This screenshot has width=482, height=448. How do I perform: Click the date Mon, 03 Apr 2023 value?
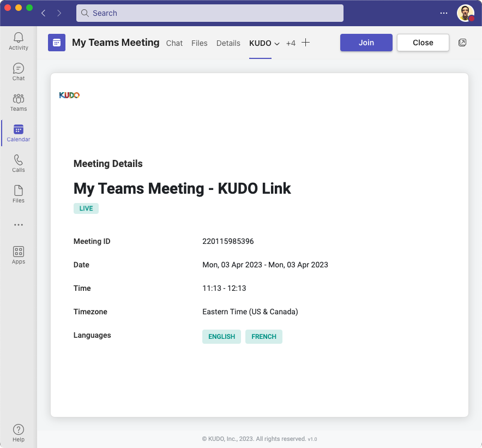265,265
